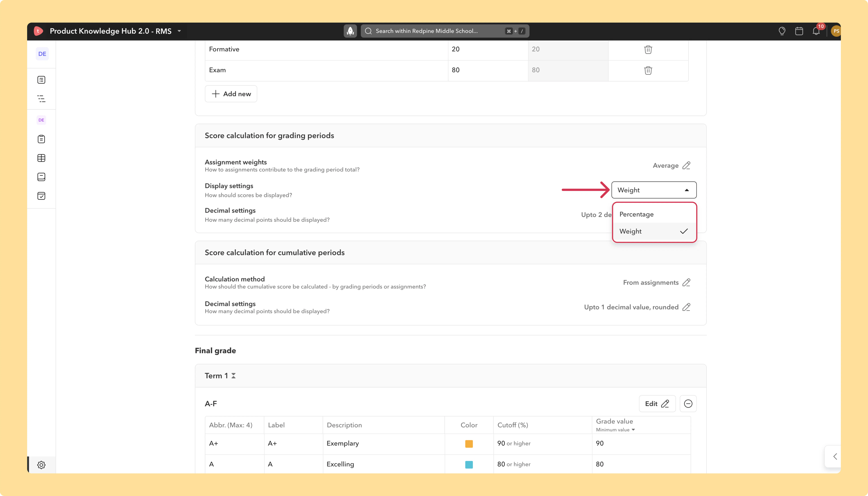The height and width of the screenshot is (496, 868).
Task: Click the Display settings label
Action: click(x=229, y=186)
